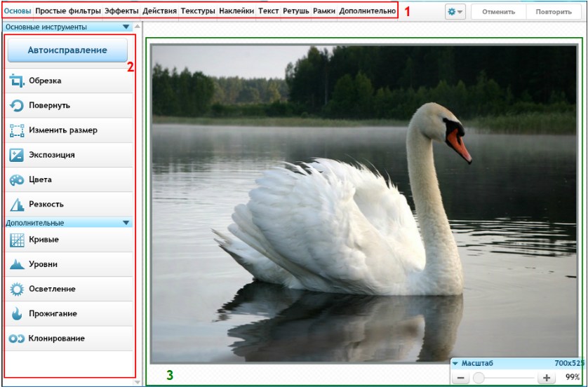Collapse the Основные инструменты section arrow
Viewport: 588px width, 389px height.
[x=126, y=27]
